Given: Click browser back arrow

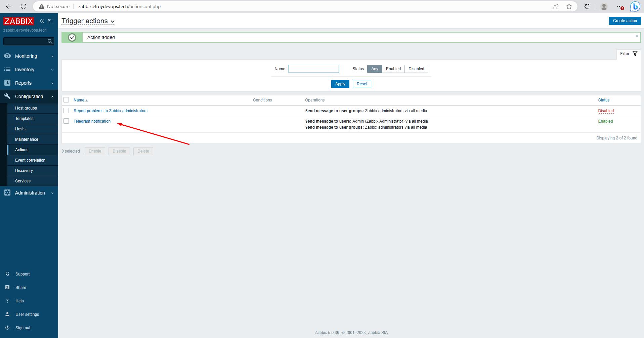Looking at the screenshot, I should click(9, 6).
